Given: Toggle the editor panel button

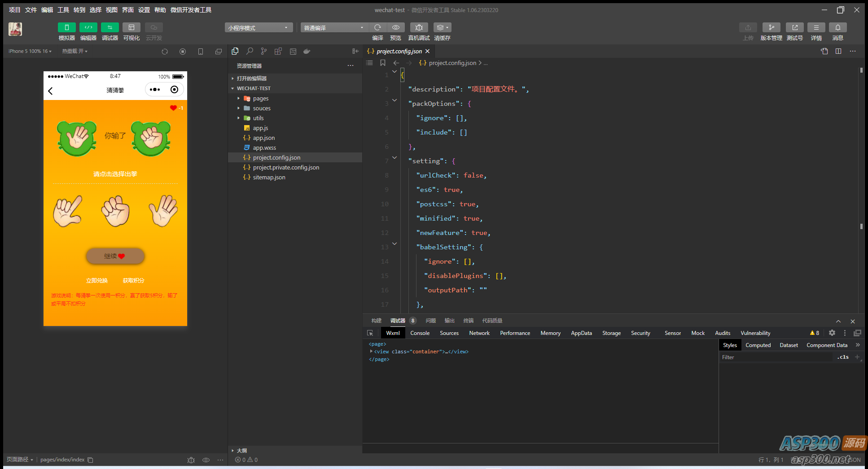Looking at the screenshot, I should click(x=88, y=28).
